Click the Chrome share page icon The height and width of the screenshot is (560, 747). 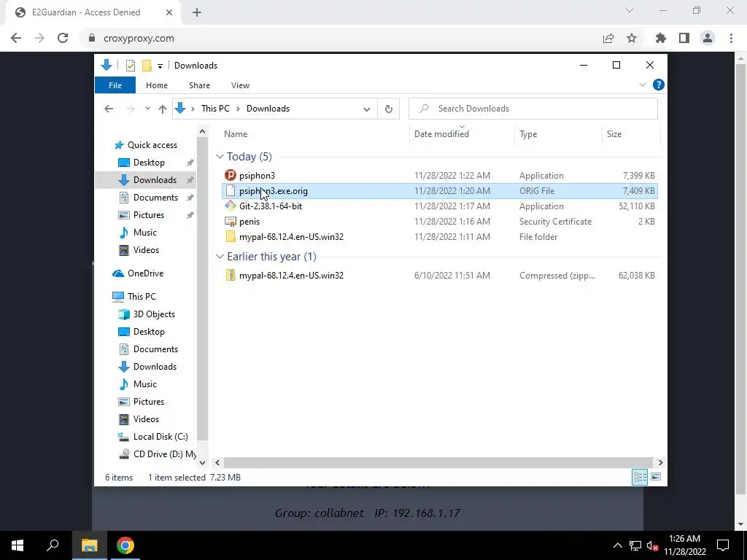click(608, 38)
